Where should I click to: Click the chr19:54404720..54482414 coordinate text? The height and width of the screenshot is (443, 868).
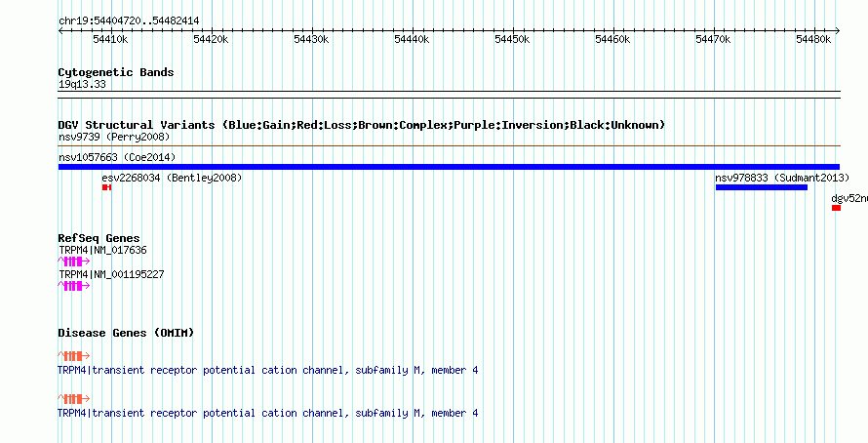pos(129,21)
